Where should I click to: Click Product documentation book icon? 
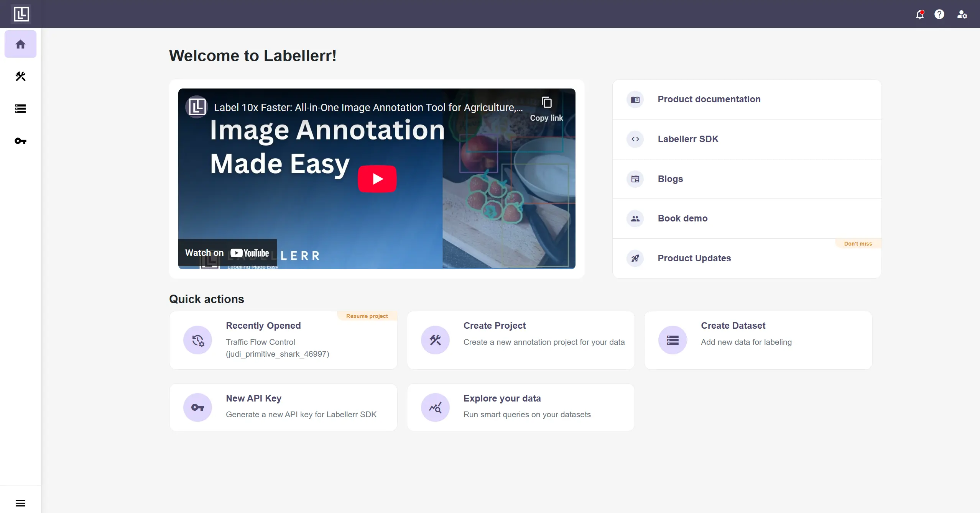point(635,100)
